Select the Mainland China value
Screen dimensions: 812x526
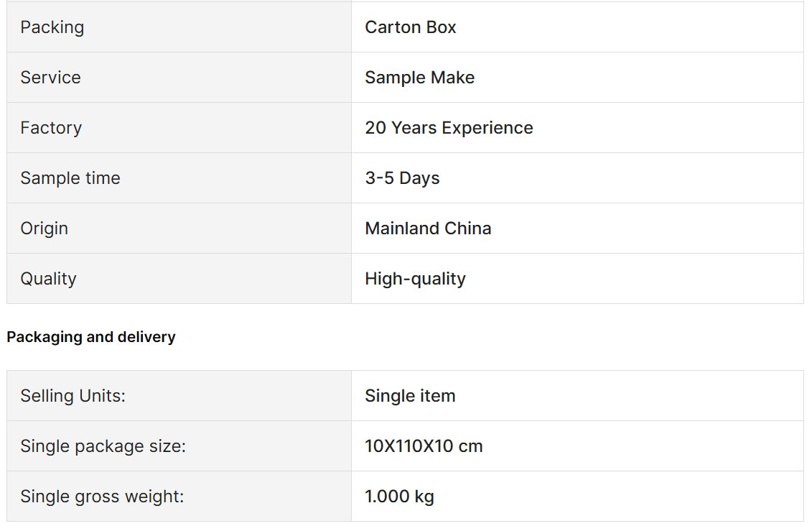428,228
